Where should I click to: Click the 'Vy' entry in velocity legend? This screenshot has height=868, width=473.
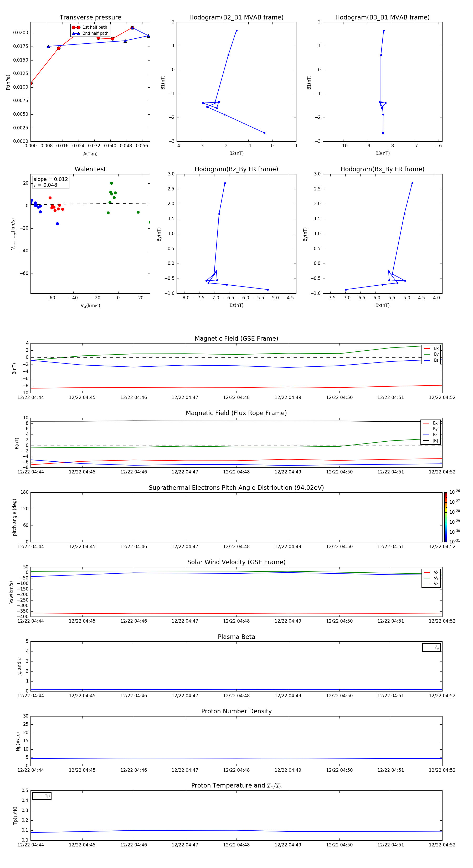(x=431, y=578)
